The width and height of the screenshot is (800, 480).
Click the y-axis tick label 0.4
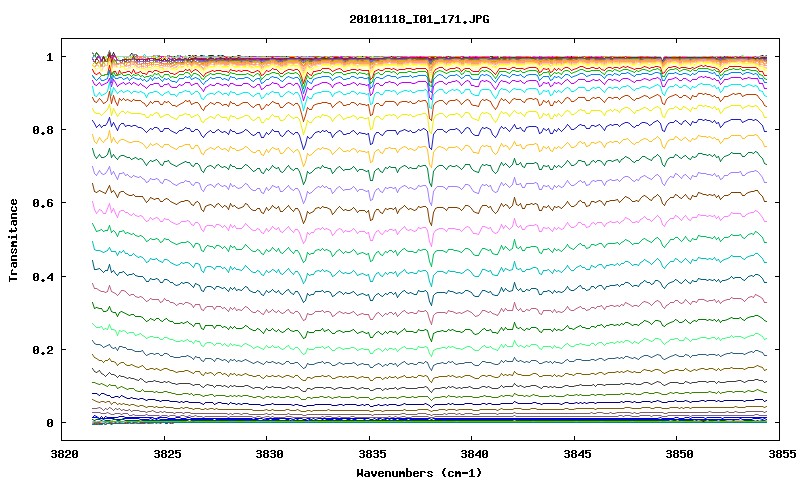[42, 276]
